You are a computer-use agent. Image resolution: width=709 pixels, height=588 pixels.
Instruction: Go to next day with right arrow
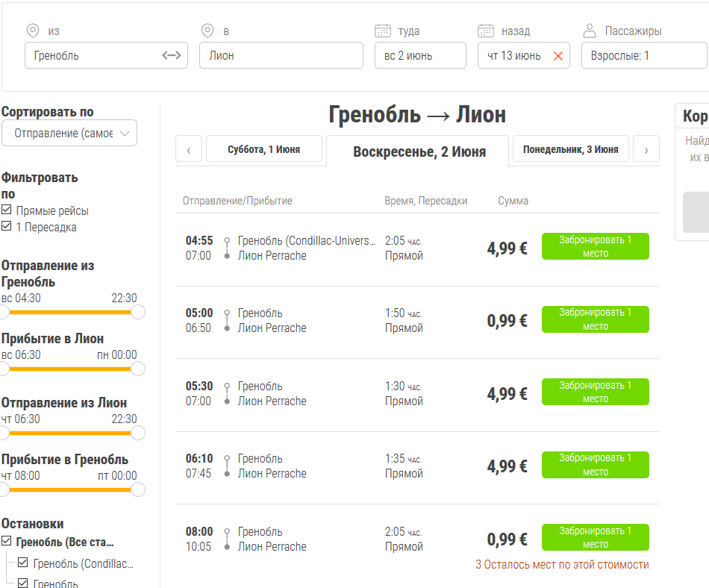click(646, 149)
